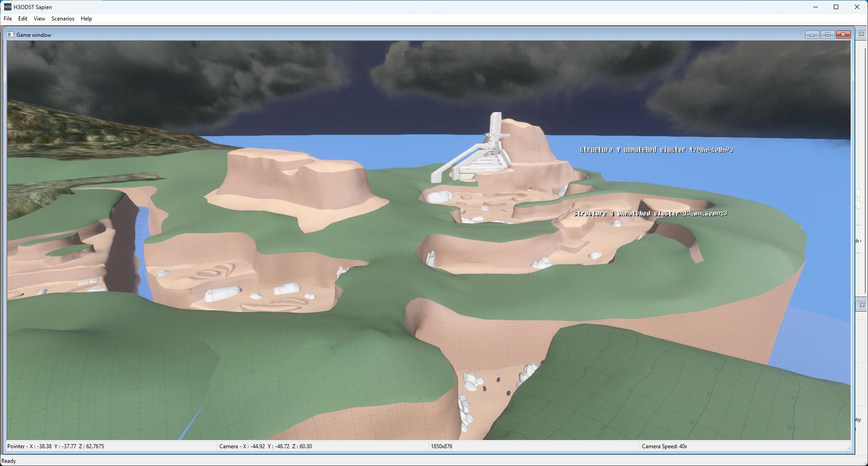Click the Game window title bar
This screenshot has width=868, height=466.
pyautogui.click(x=410, y=35)
